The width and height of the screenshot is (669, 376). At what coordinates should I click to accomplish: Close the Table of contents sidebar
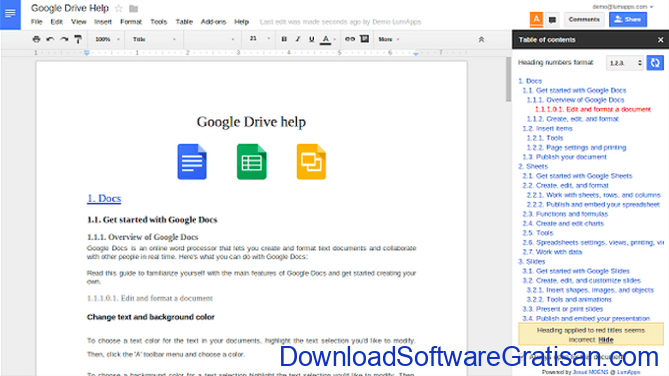660,40
